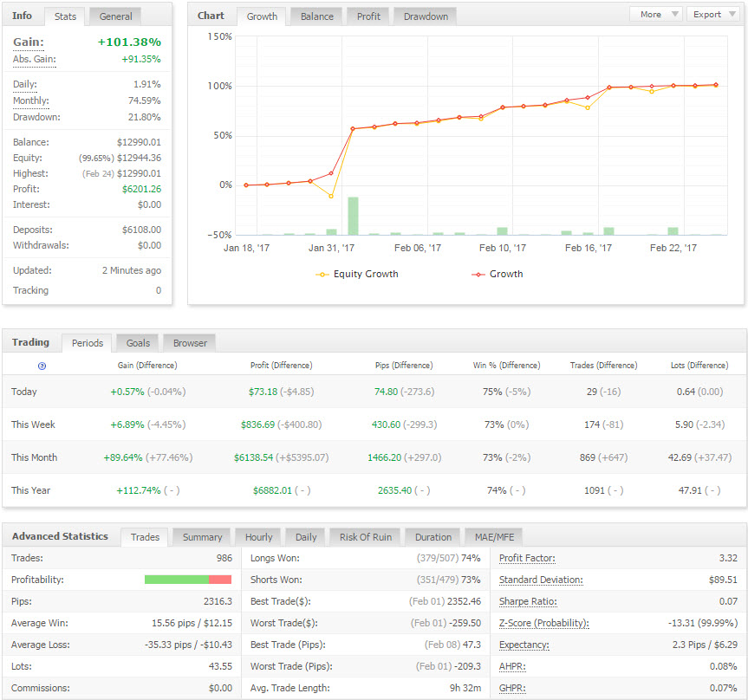Screen dimensions: 748x700
Task: Open the Daily statistics tab
Action: point(306,537)
